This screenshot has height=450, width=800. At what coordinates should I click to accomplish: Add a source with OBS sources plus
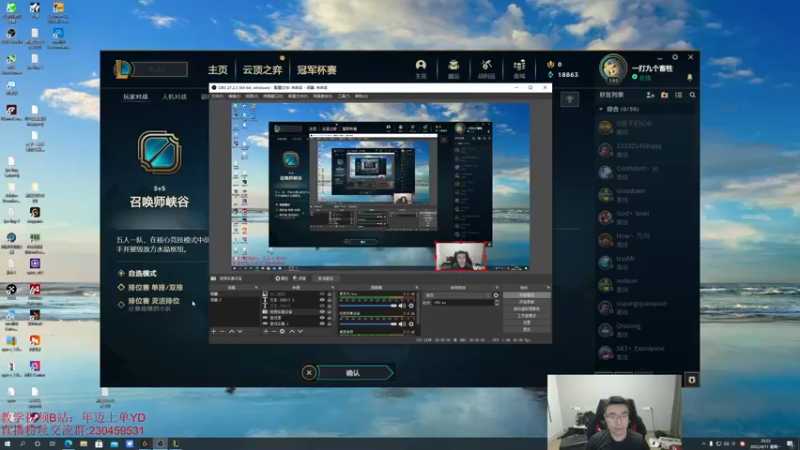tap(266, 332)
